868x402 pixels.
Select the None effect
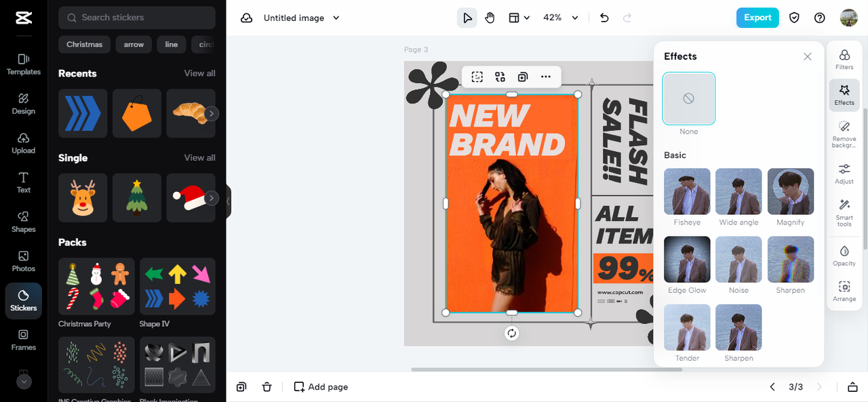689,99
